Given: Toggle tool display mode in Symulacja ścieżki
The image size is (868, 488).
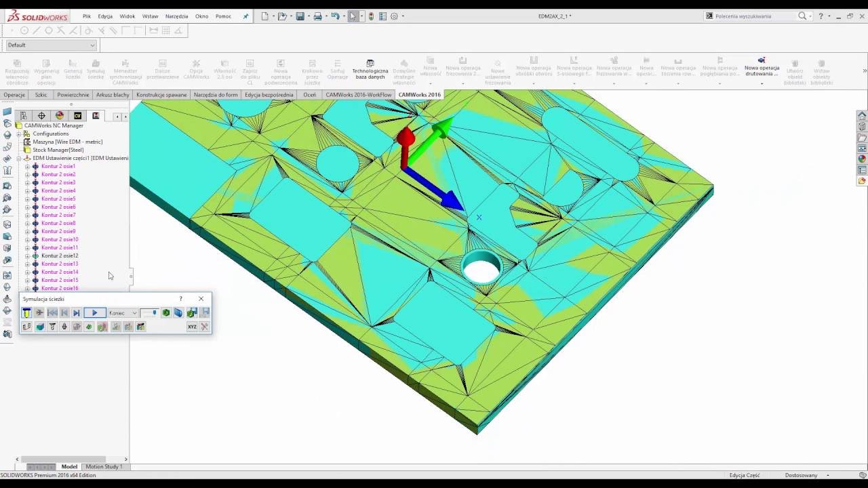Looking at the screenshot, I should tap(26, 312).
